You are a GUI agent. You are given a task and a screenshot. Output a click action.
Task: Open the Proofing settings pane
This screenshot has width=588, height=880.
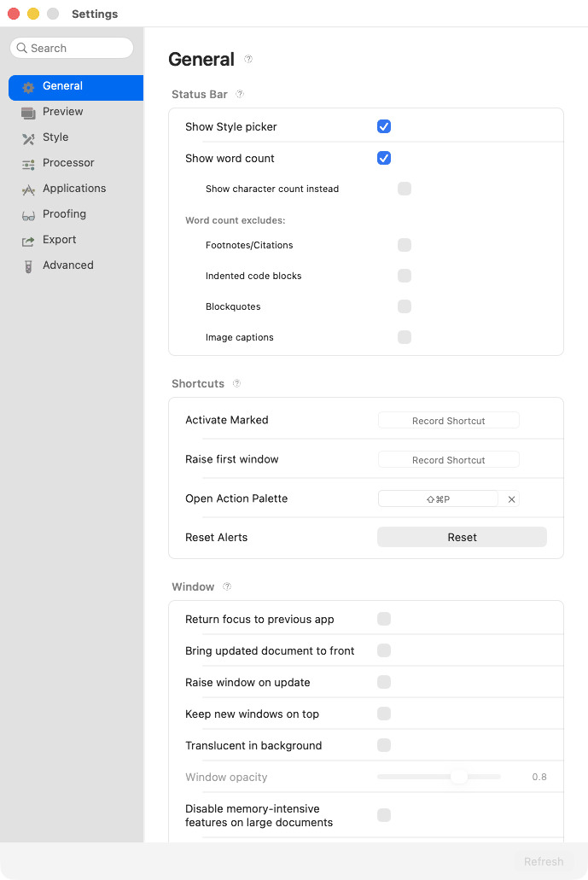[76, 214]
